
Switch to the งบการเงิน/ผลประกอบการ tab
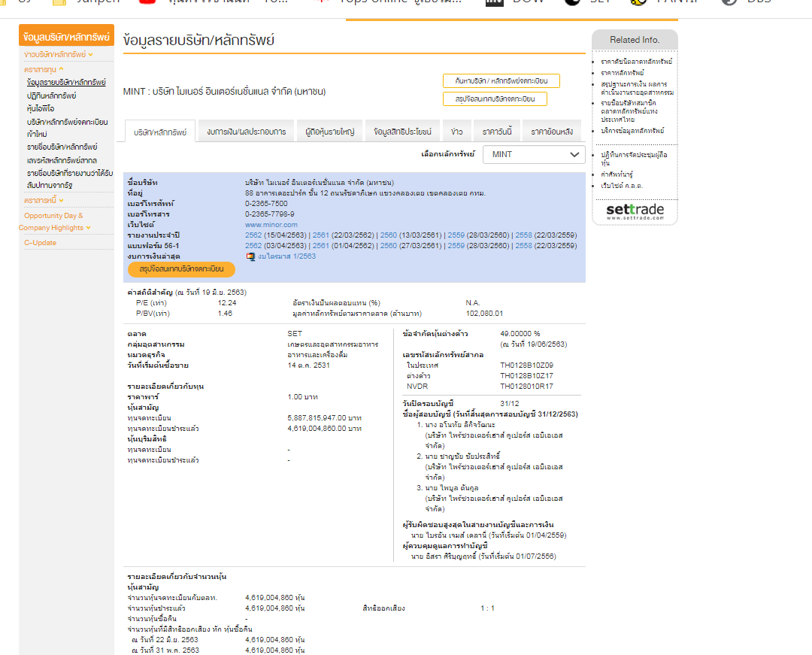[x=247, y=132]
